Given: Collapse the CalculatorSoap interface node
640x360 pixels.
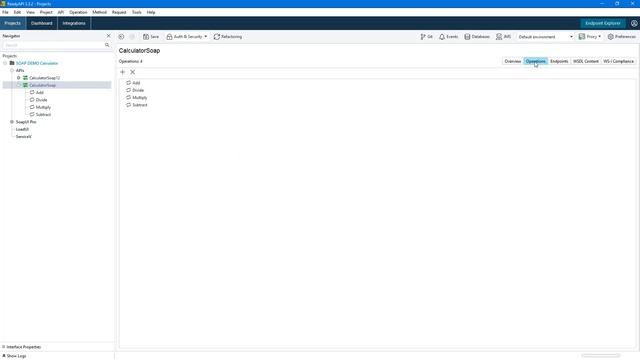Looking at the screenshot, I should click(x=18, y=85).
